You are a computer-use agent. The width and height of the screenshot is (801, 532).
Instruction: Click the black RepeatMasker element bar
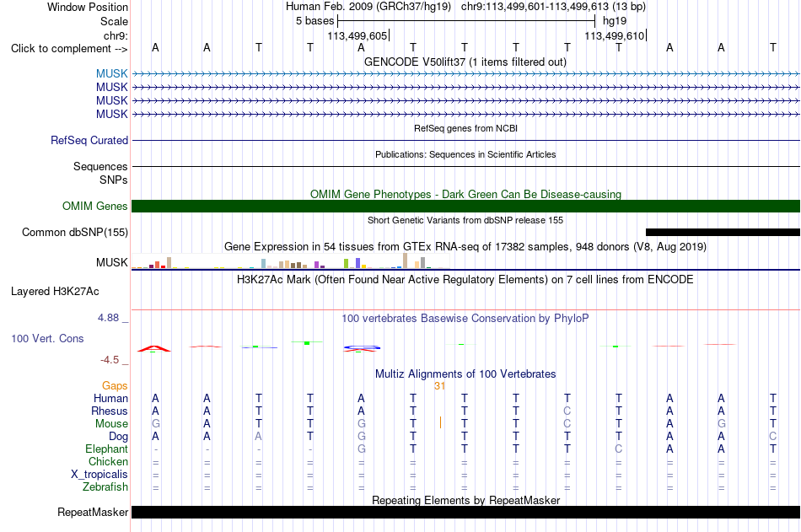[465, 512]
